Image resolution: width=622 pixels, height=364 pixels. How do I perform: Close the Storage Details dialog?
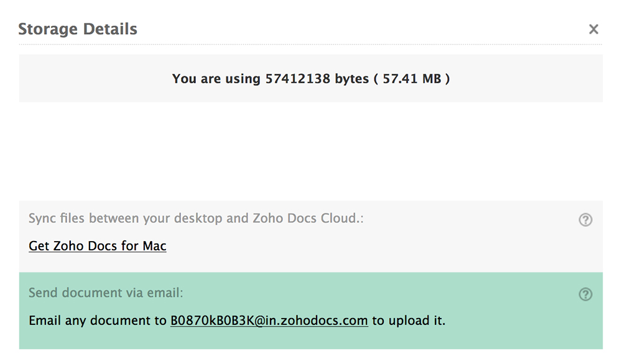pyautogui.click(x=593, y=29)
